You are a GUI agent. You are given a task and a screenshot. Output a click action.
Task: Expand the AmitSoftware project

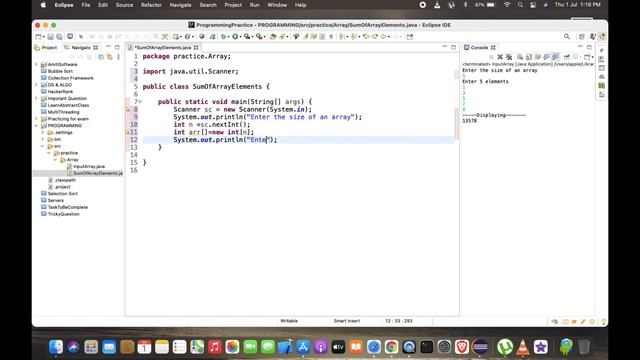pyautogui.click(x=36, y=64)
